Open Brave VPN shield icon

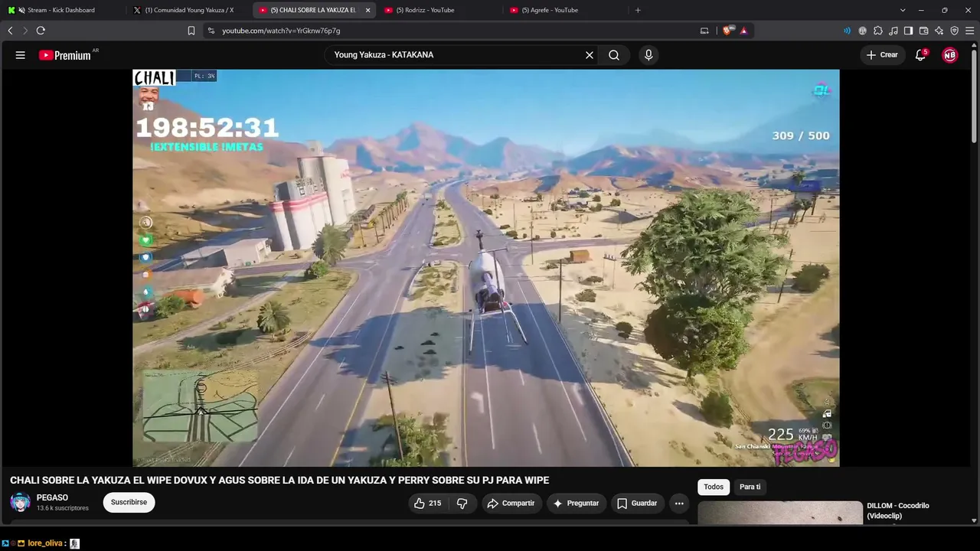(954, 31)
